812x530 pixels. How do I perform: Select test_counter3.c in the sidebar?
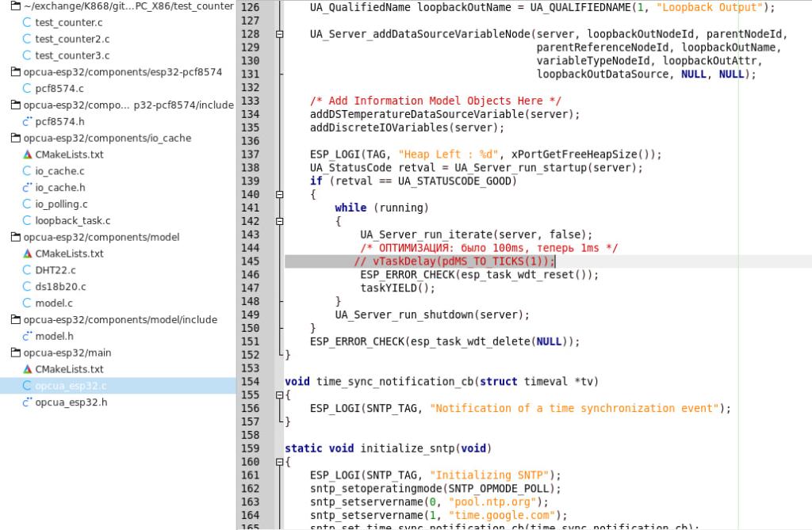point(72,55)
